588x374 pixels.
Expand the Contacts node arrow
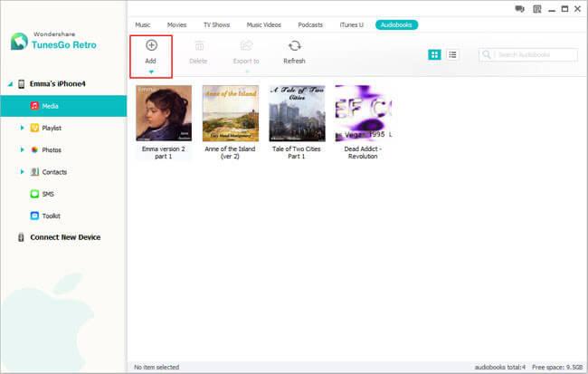point(22,172)
